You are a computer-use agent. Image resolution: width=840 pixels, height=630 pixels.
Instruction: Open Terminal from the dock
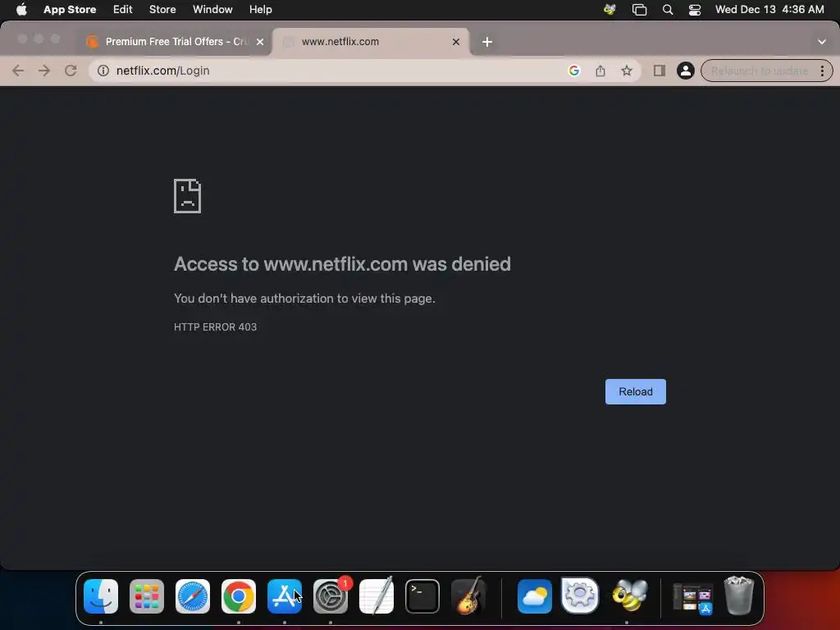click(x=422, y=596)
